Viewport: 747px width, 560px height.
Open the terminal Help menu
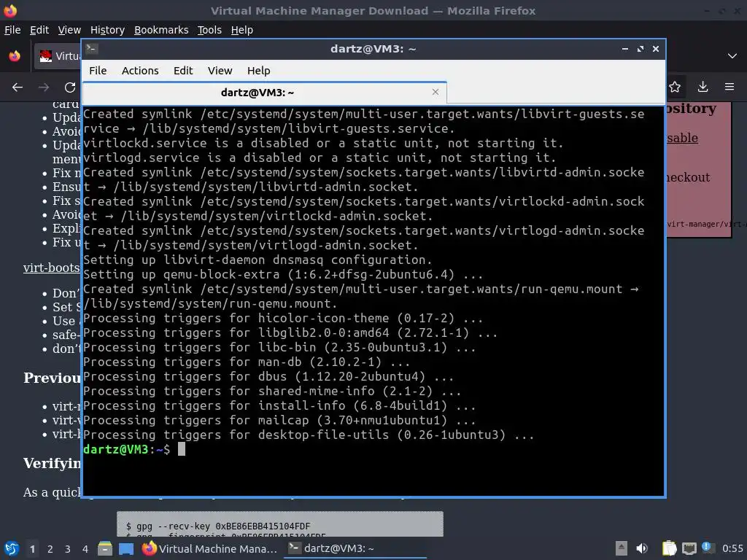(x=258, y=71)
